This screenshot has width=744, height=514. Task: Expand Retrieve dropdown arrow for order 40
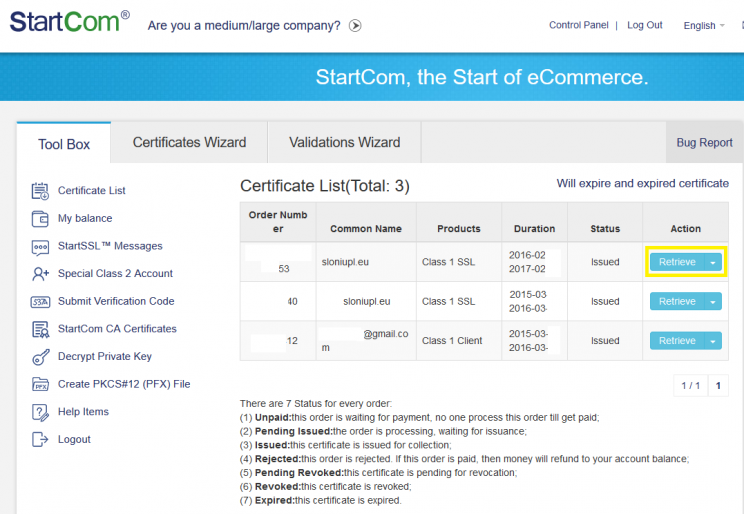pos(713,301)
